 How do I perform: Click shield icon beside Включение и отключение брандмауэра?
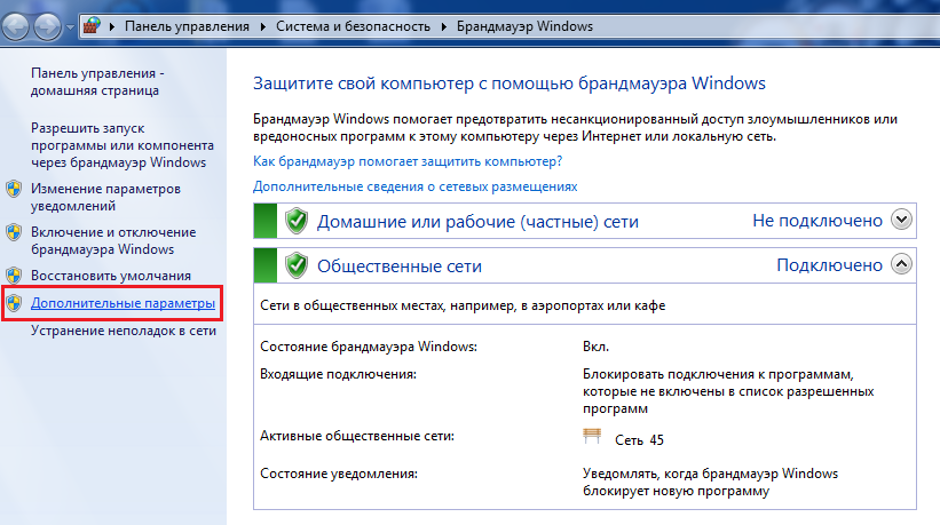click(14, 232)
